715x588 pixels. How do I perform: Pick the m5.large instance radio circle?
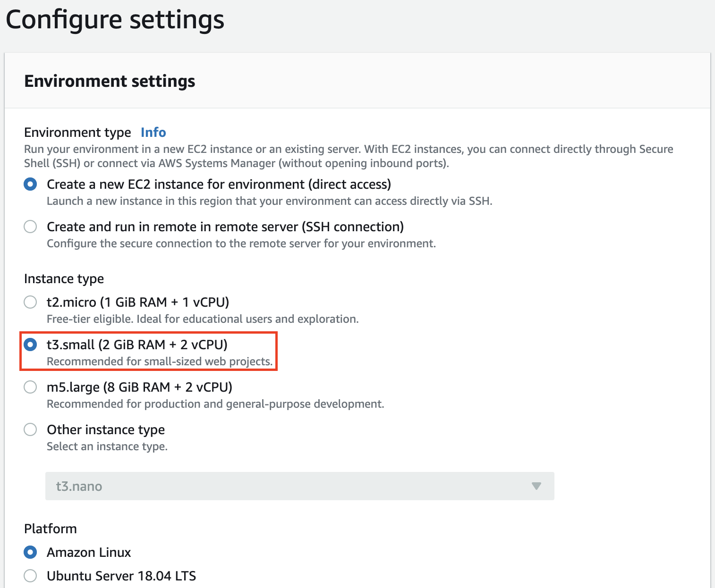coord(30,387)
